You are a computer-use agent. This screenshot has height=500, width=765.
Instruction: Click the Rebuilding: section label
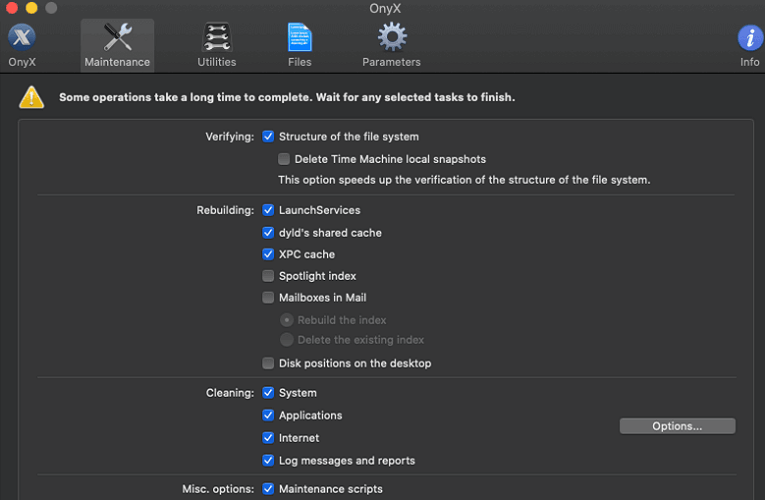point(225,210)
